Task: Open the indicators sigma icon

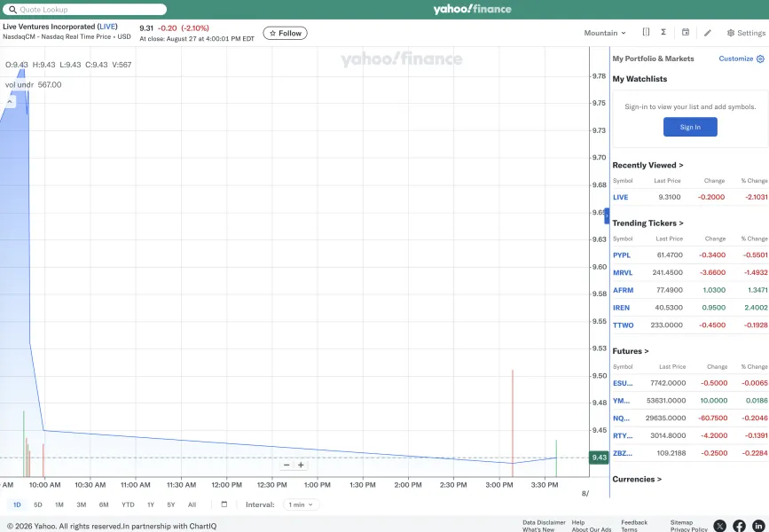Action: [x=663, y=32]
